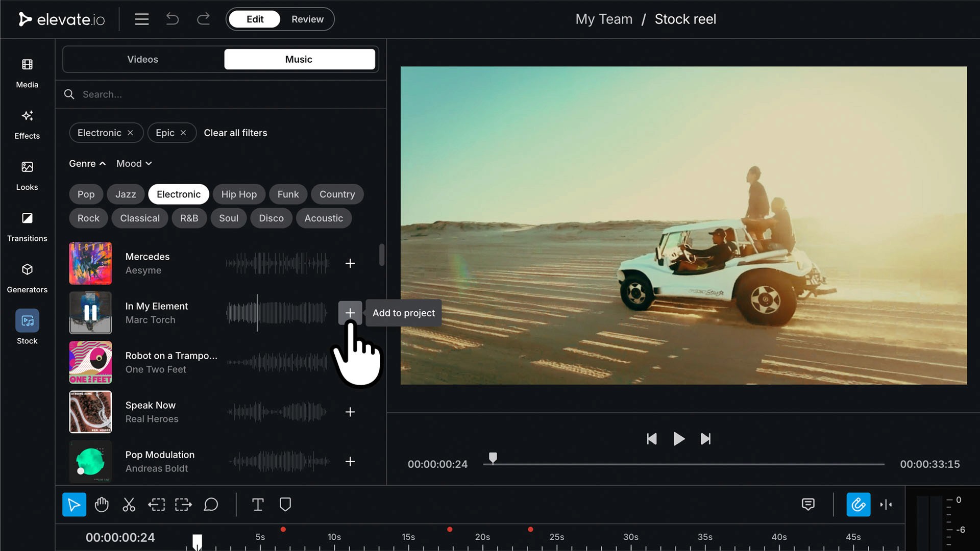980x551 pixels.
Task: Remove the Epic filter chip
Action: tap(183, 133)
